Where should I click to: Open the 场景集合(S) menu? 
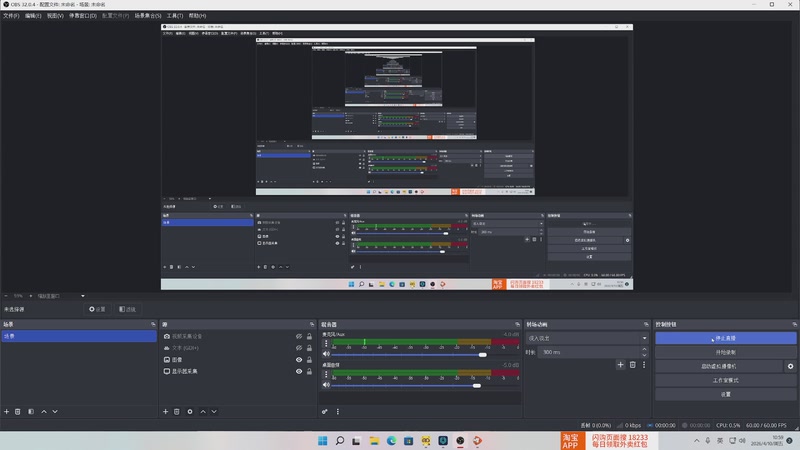point(148,16)
